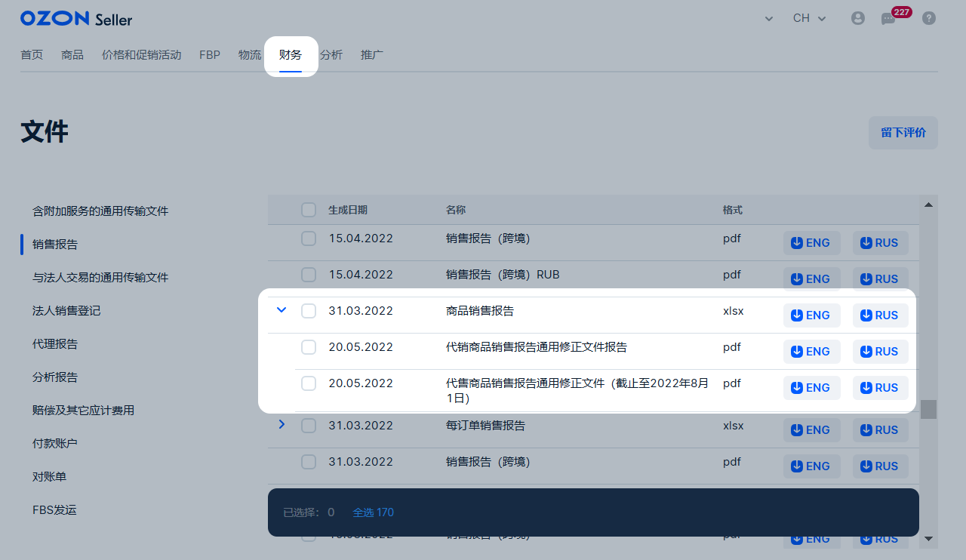This screenshot has height=560, width=966.
Task: Check the 代销商品销售报告通用修正文件报告 row checkbox
Action: 309,347
